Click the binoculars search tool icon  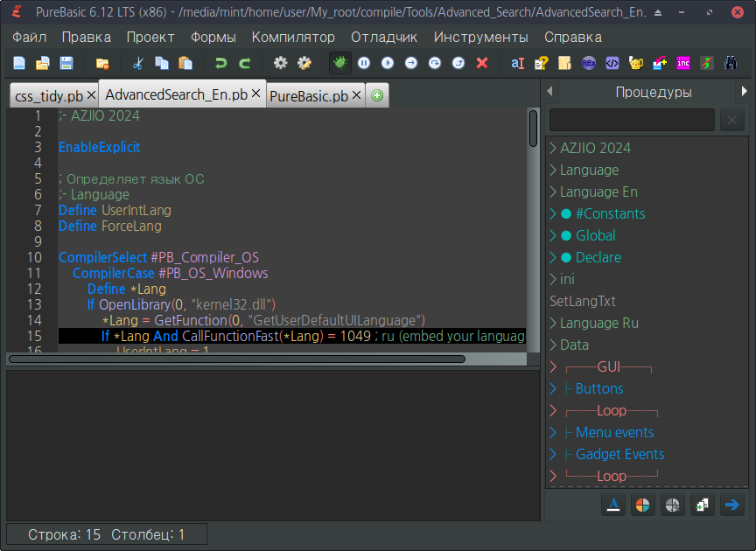click(x=731, y=63)
